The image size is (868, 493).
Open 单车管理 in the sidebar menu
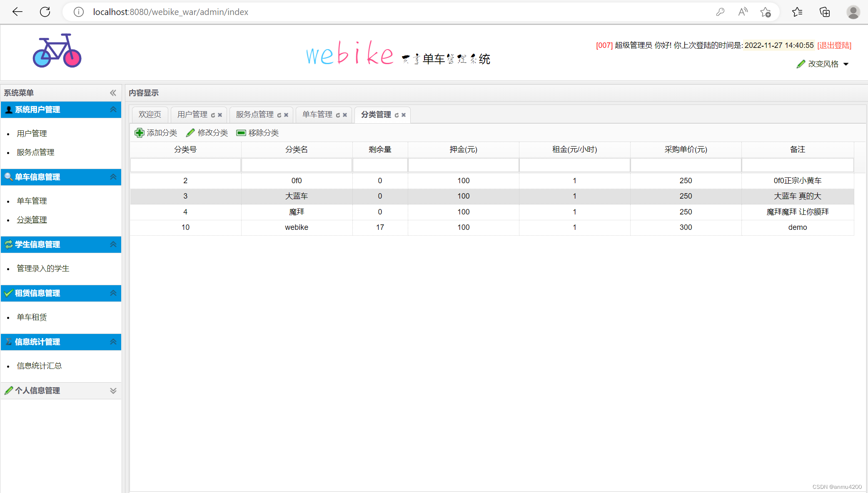tap(32, 201)
